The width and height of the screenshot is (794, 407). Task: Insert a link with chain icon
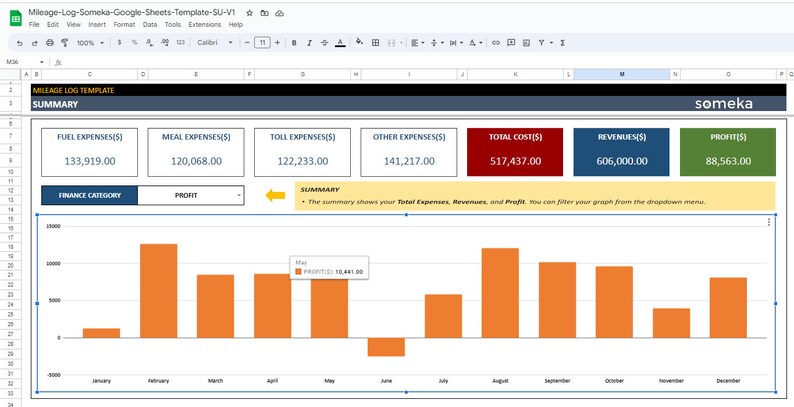coord(496,43)
